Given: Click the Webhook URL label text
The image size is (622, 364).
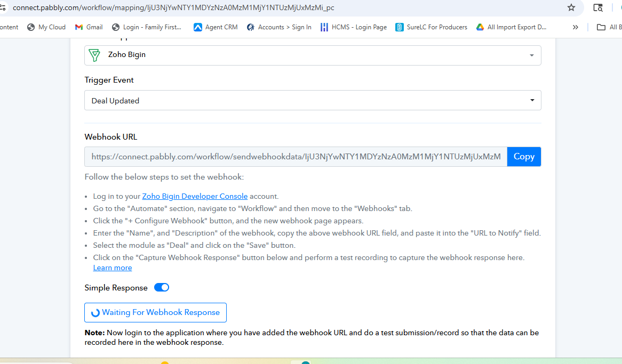Looking at the screenshot, I should 110,137.
